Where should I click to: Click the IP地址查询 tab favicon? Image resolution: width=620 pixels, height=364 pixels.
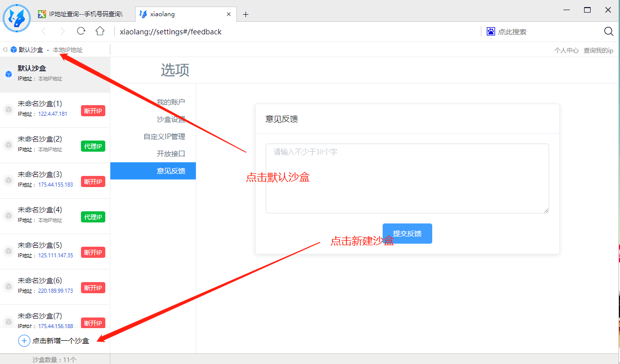tap(43, 14)
